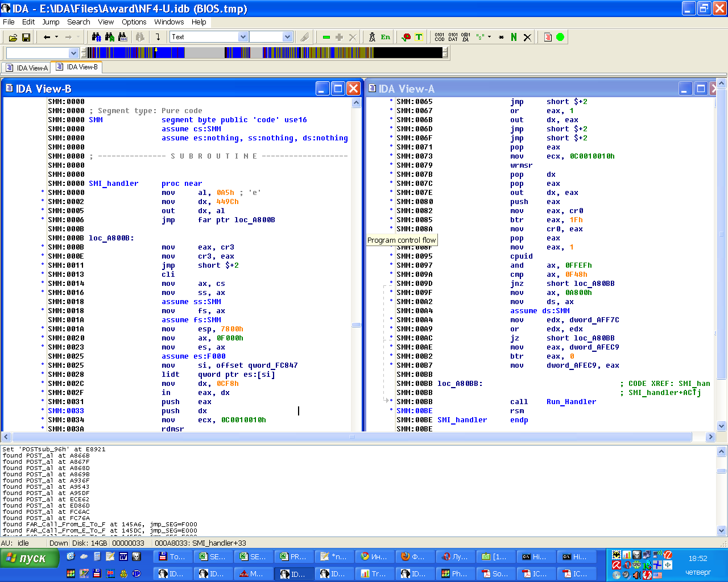Open the Help menu

click(199, 22)
